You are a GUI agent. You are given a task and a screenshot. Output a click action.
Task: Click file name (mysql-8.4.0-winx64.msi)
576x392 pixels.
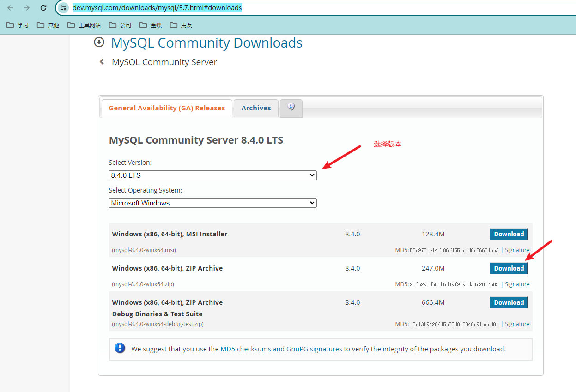144,250
